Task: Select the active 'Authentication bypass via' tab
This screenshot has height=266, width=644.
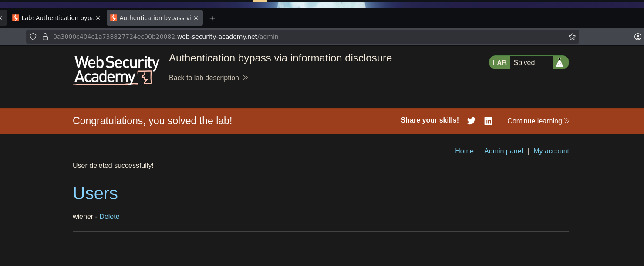Action: coord(155,18)
